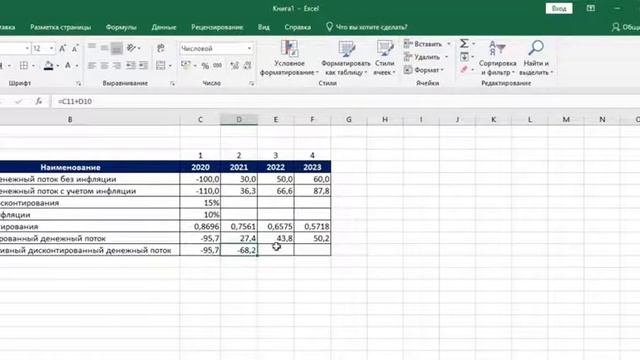Expand the fill color dropdown arrow
Image resolution: width=640 pixels, height=360 pixels.
click(x=58, y=66)
